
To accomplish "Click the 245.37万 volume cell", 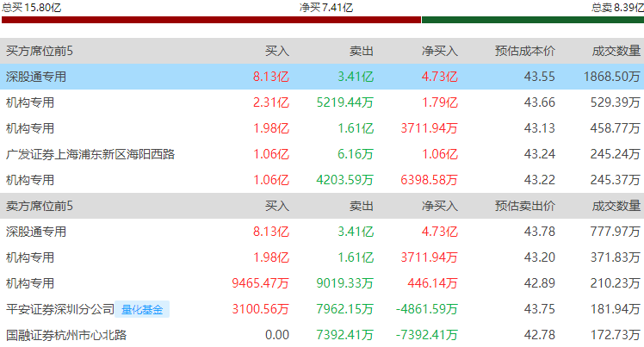I will click(x=616, y=180).
